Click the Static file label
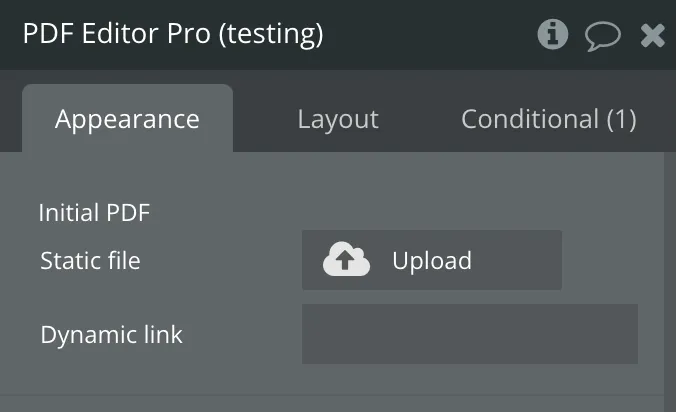This screenshot has width=676, height=412. [90, 261]
